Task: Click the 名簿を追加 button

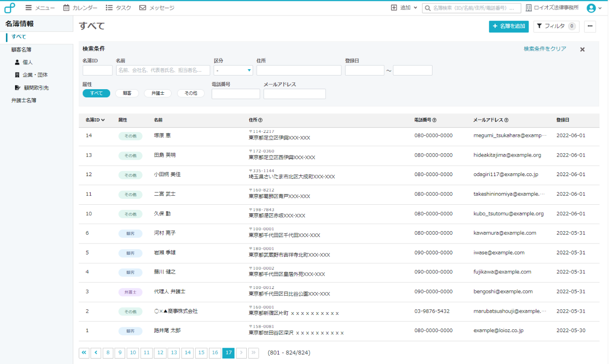Action: coord(508,26)
